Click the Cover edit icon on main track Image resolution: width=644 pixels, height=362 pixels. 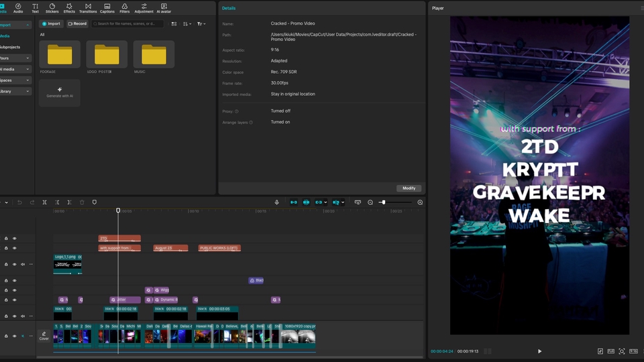[44, 335]
